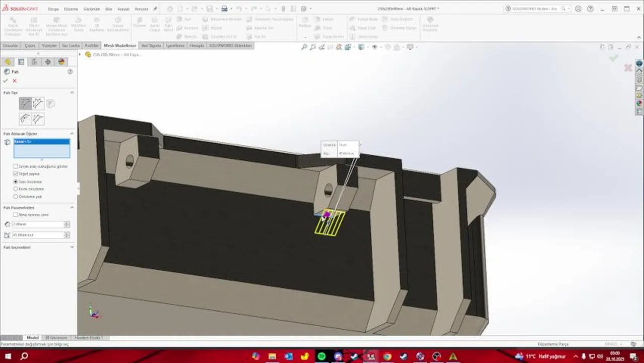
Task: Open the View Orientation cube icon
Action: point(348,47)
